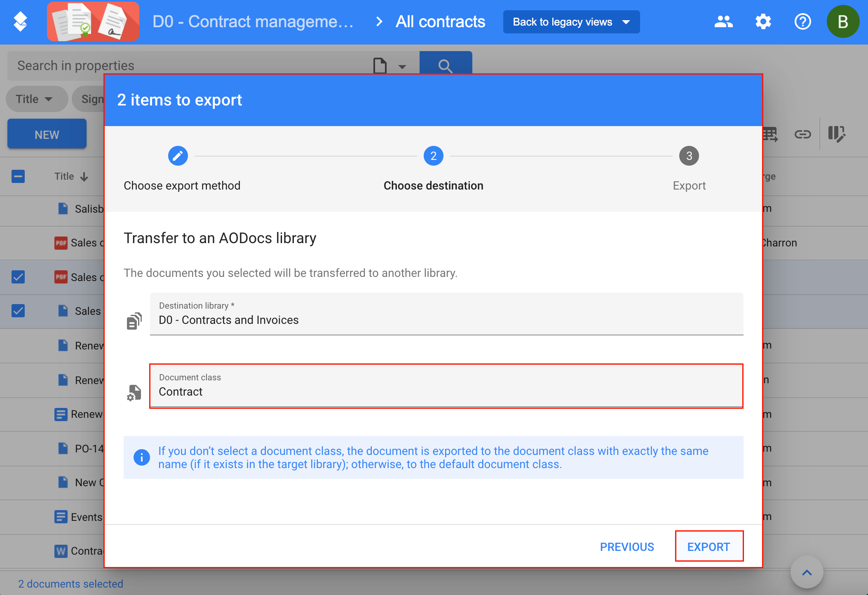
Task: Click the D0 - Contract management breadcrumb
Action: point(253,21)
